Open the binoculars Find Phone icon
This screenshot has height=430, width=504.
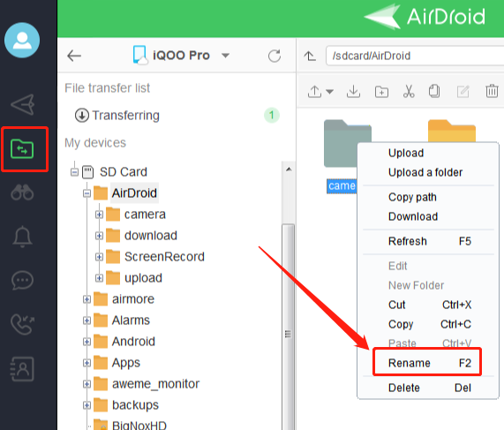click(22, 192)
